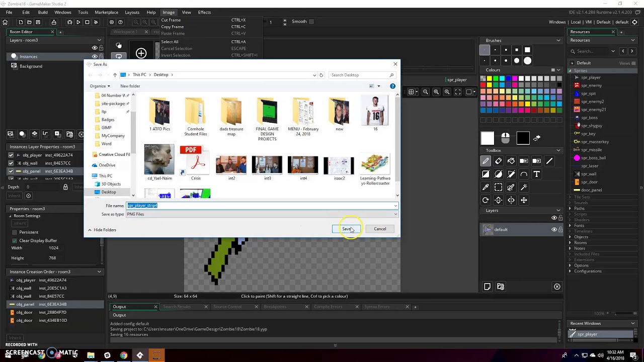Viewport: 644px width, 362px height.
Task: Click the add new frame plus icon
Action: (x=141, y=53)
